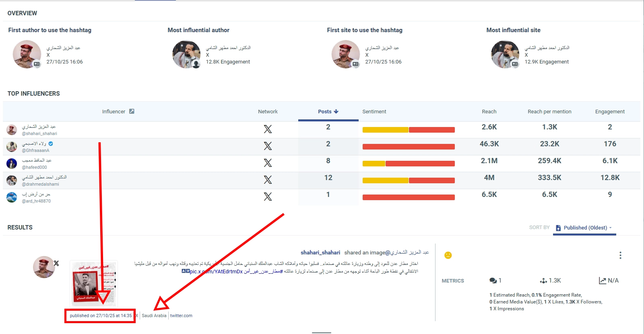Sort table by Posts column

point(328,112)
